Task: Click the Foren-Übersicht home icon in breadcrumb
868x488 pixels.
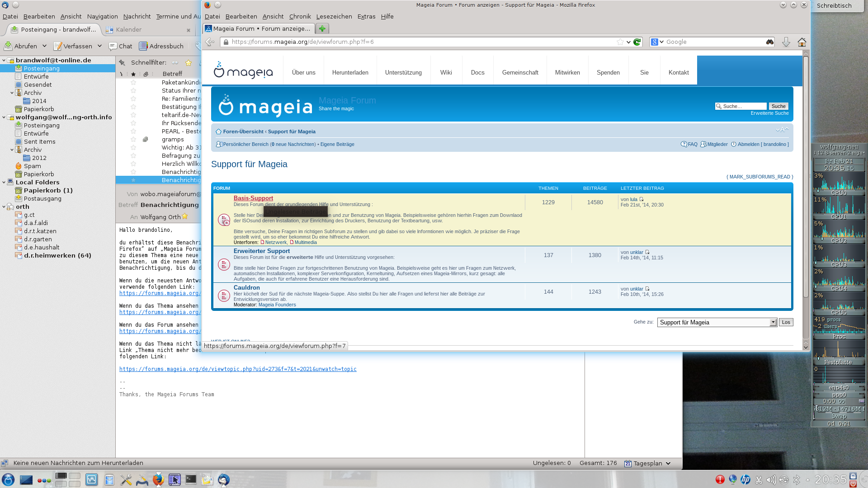Action: (x=218, y=131)
